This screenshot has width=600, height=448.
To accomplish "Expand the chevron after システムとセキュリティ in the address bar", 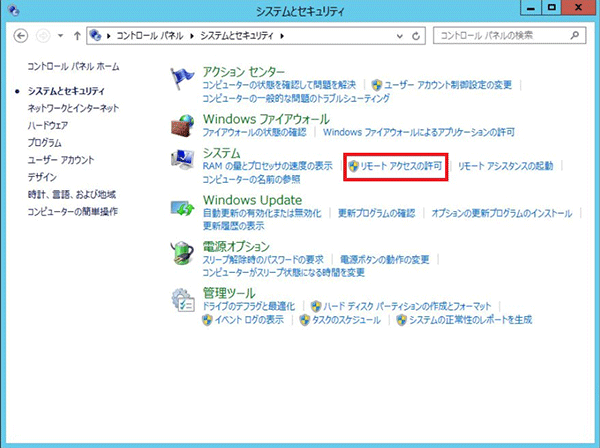I will coord(282,36).
